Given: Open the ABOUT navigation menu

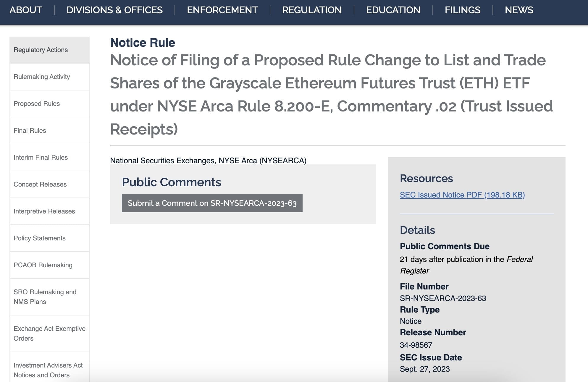Looking at the screenshot, I should click(x=26, y=10).
